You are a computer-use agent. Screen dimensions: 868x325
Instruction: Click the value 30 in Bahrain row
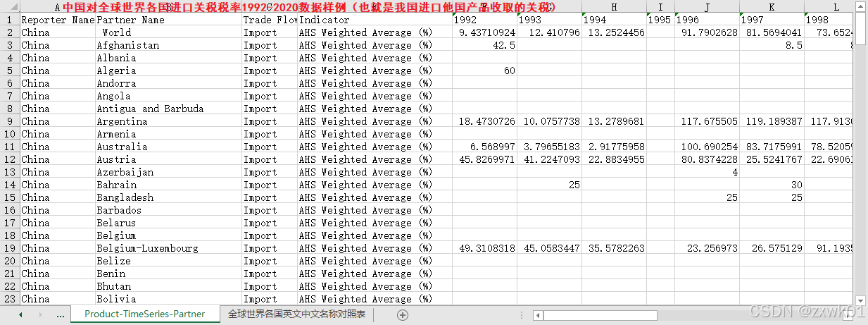click(x=772, y=185)
